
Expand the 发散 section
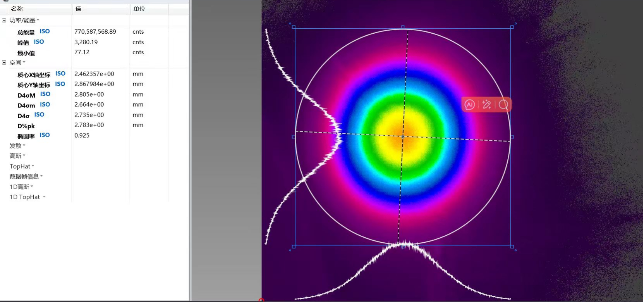pos(17,146)
